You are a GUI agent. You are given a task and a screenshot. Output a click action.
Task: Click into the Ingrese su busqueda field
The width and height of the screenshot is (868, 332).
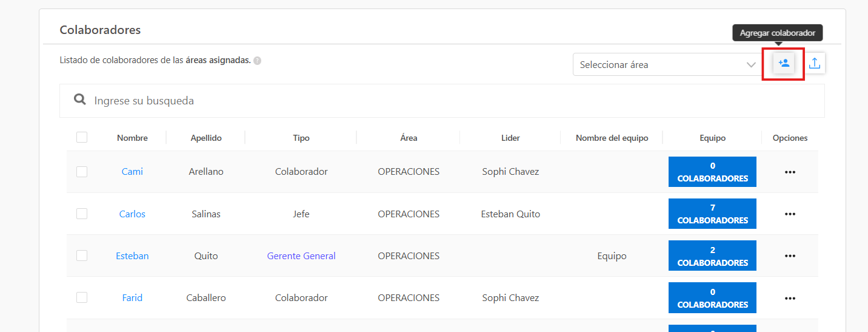point(442,101)
